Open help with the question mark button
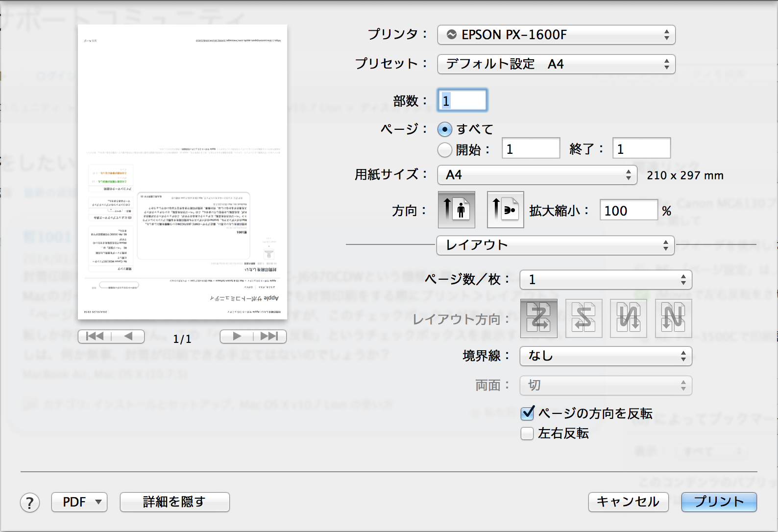 coord(30,503)
